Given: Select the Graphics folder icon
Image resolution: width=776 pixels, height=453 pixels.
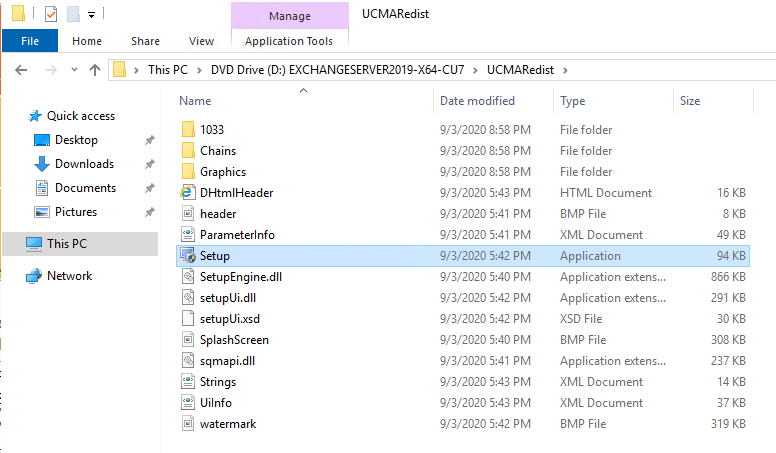Looking at the screenshot, I should click(188, 172).
